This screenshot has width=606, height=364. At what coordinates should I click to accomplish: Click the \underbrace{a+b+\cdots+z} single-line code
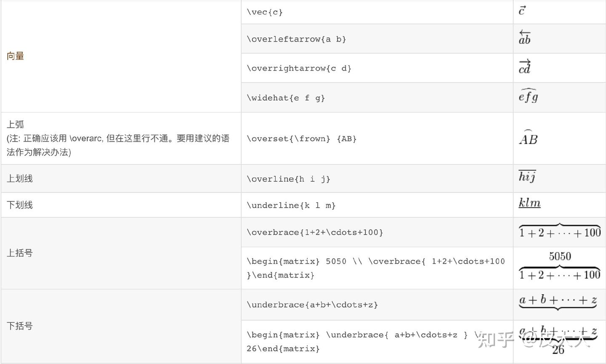[312, 305]
